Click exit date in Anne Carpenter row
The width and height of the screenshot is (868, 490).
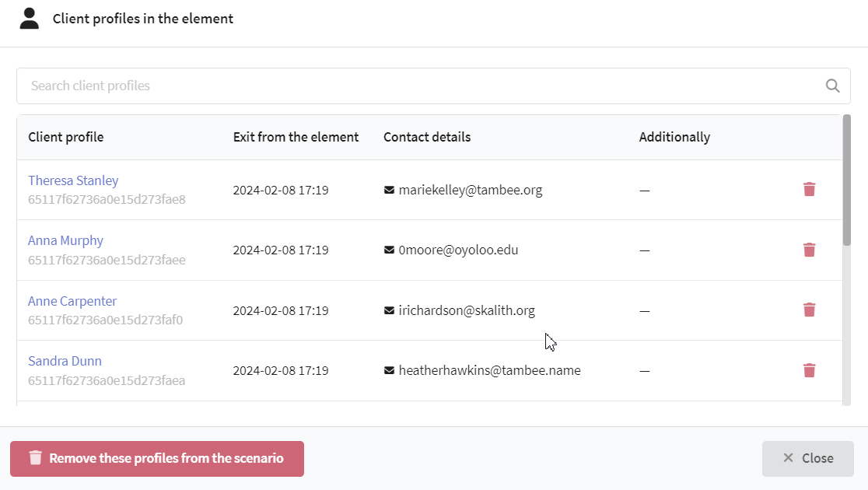coord(281,310)
